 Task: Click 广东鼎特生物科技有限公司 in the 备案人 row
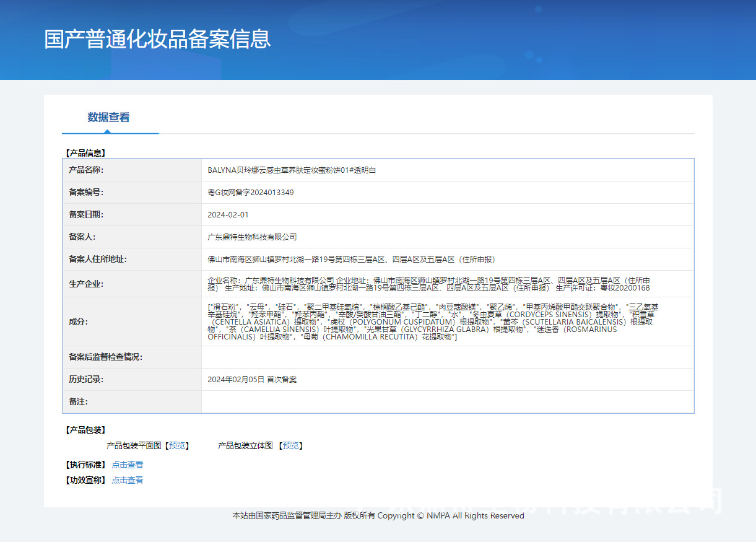[x=252, y=237]
